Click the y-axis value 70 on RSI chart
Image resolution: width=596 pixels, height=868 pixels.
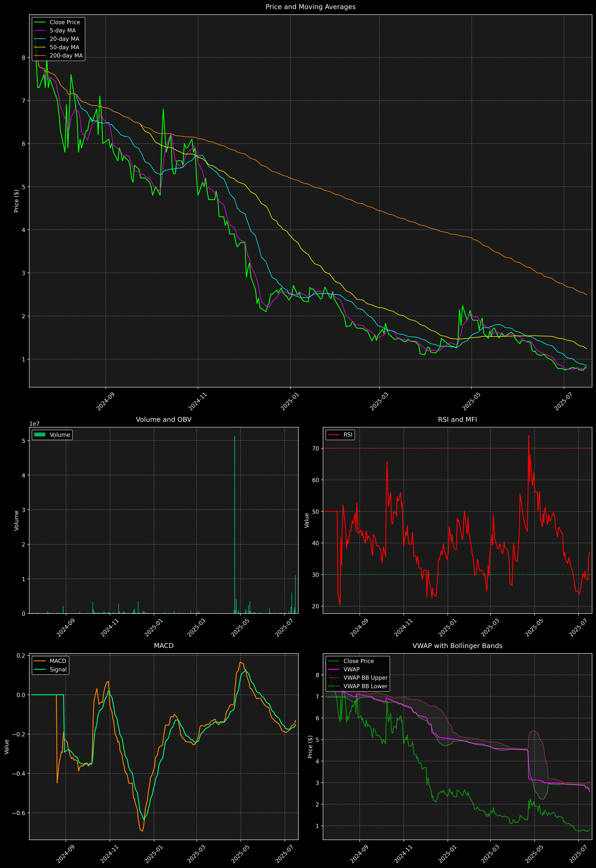pos(316,448)
